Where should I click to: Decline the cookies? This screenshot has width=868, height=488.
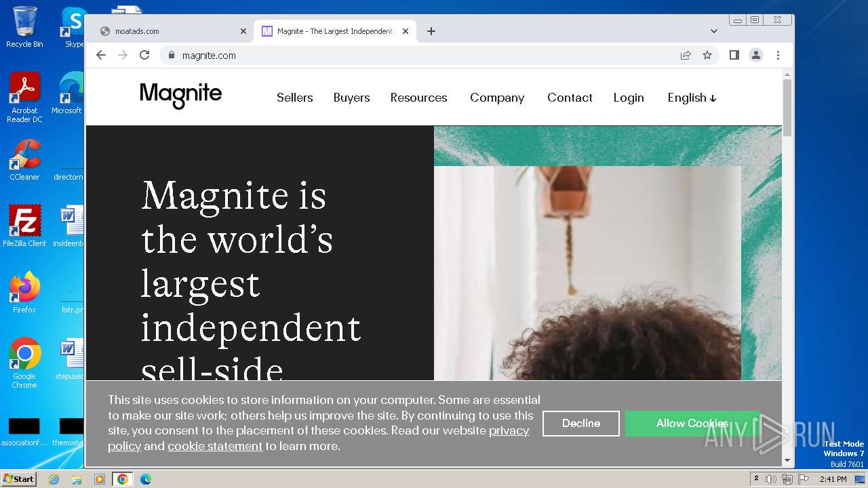(x=581, y=423)
